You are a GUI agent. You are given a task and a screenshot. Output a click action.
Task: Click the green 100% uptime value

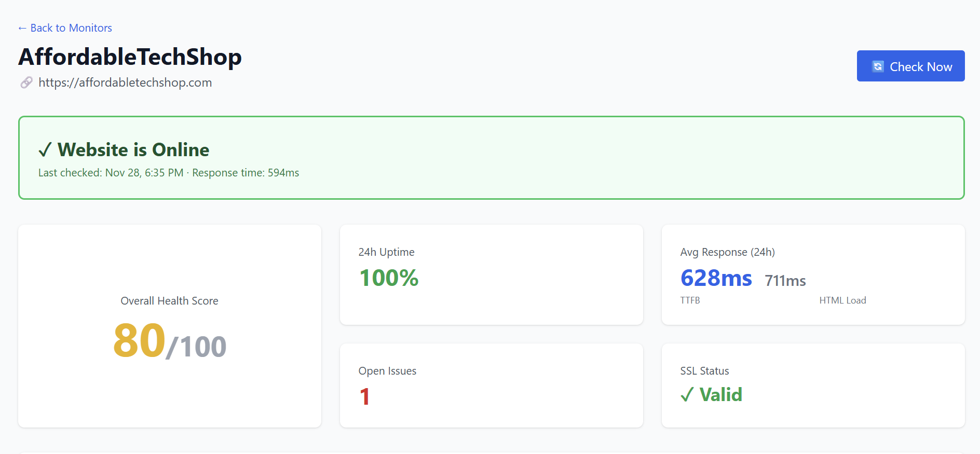388,278
